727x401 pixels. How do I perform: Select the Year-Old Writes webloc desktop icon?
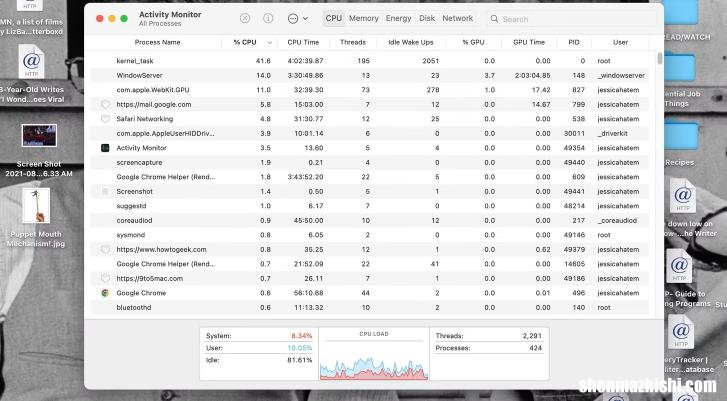[x=31, y=61]
